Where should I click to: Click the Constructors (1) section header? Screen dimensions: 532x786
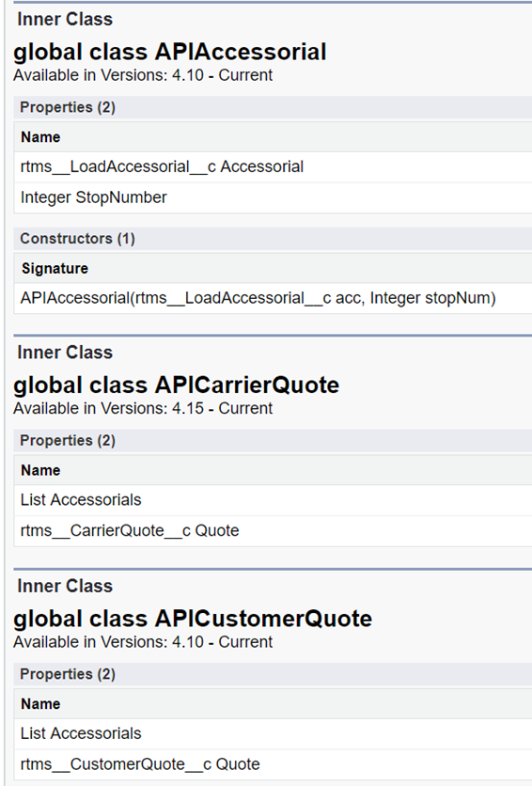tap(273, 239)
